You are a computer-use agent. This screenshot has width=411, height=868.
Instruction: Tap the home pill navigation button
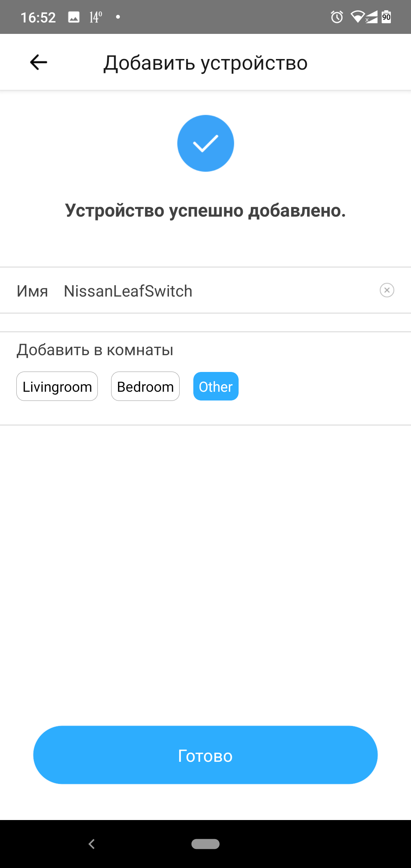[x=205, y=844]
